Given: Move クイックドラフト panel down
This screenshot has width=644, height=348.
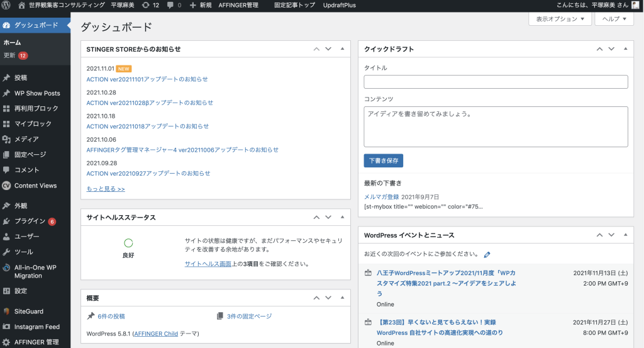Looking at the screenshot, I should pos(611,49).
